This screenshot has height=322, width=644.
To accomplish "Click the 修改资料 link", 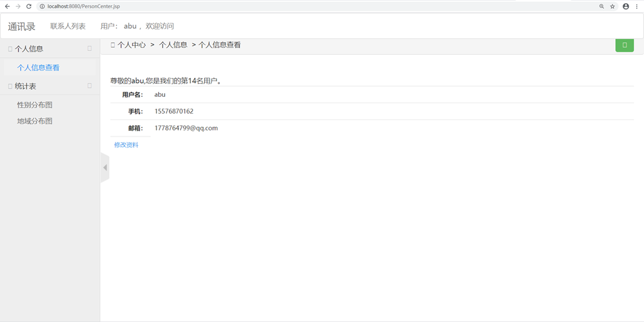I will coord(126,145).
